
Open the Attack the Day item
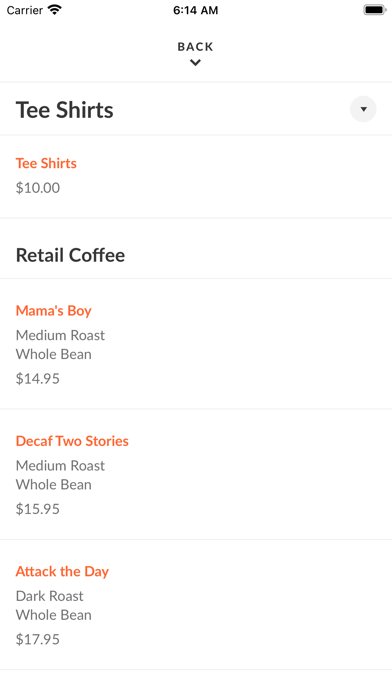pos(62,571)
